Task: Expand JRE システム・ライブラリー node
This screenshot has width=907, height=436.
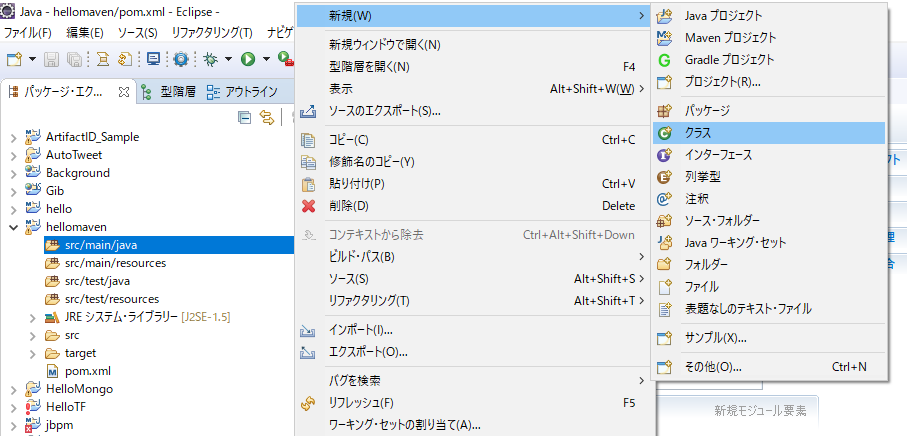Action: click(x=33, y=317)
